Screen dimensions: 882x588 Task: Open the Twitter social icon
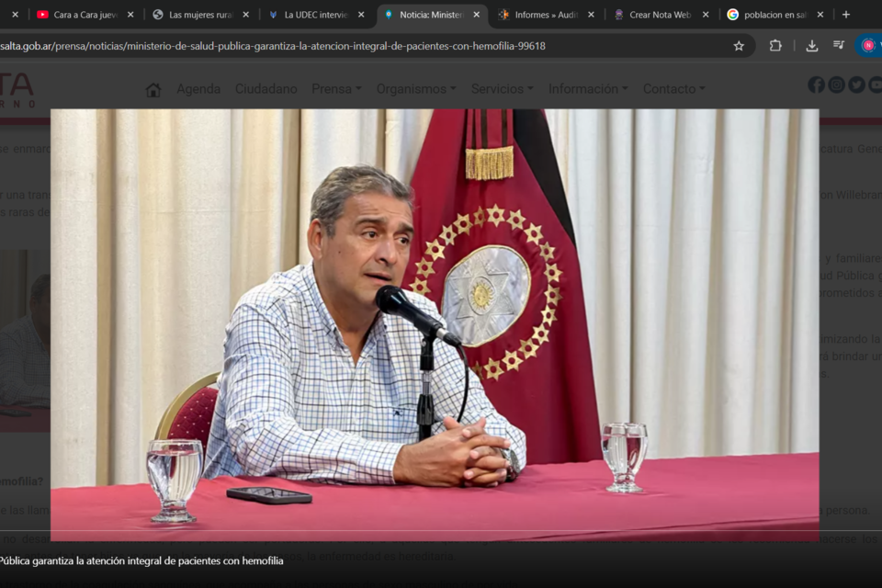point(856,85)
